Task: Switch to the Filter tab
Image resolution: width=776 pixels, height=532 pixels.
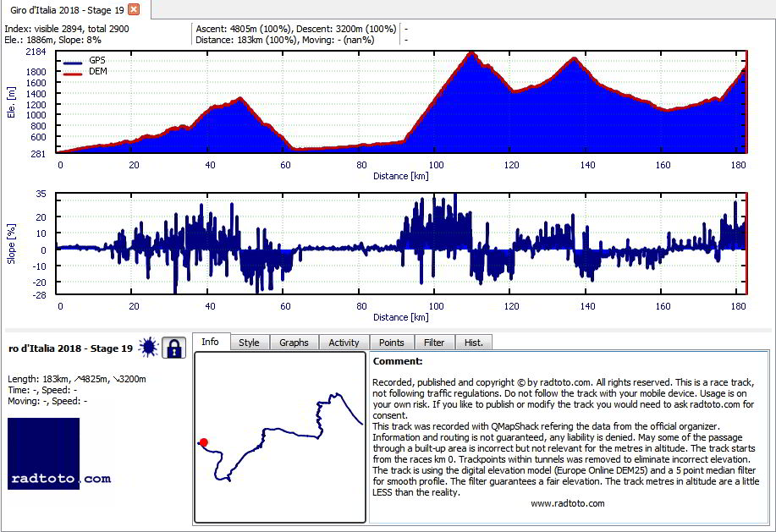Action: coord(434,343)
